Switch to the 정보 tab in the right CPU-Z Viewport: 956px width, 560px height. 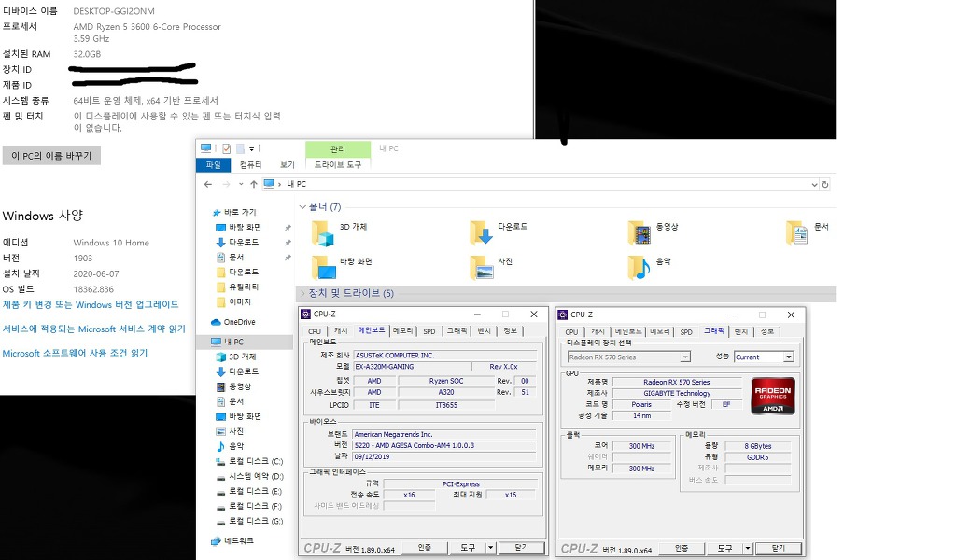coord(767,331)
